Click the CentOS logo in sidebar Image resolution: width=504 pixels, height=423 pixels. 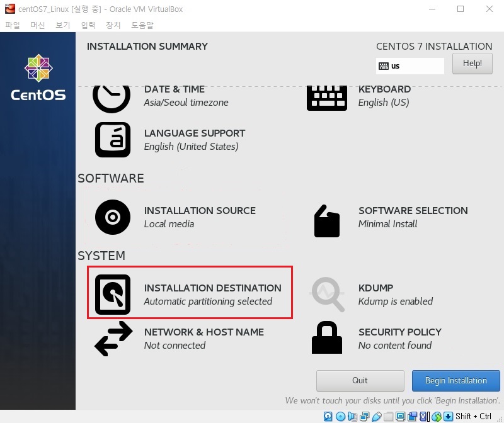[x=38, y=77]
